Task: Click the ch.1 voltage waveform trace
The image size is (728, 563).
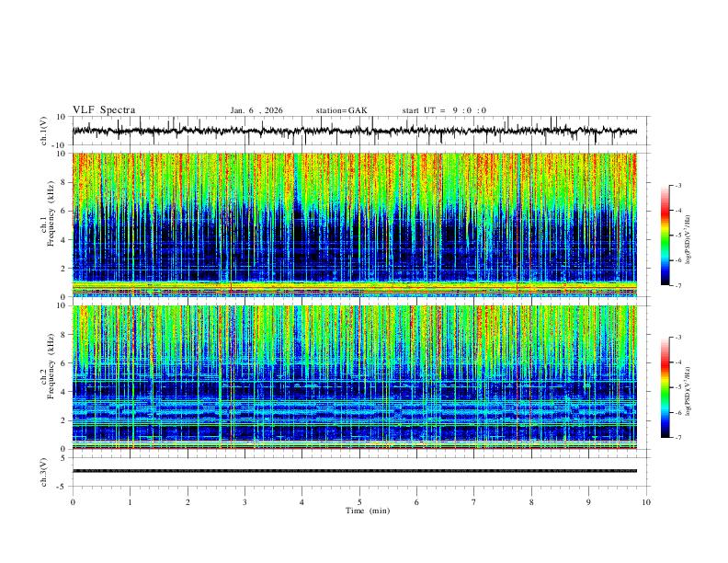Action: coord(355,131)
